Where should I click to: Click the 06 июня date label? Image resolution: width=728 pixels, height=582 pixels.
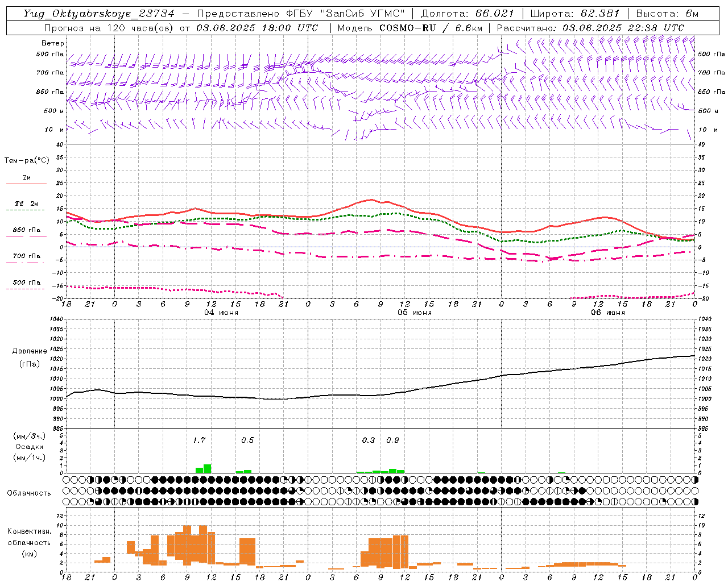click(x=607, y=313)
